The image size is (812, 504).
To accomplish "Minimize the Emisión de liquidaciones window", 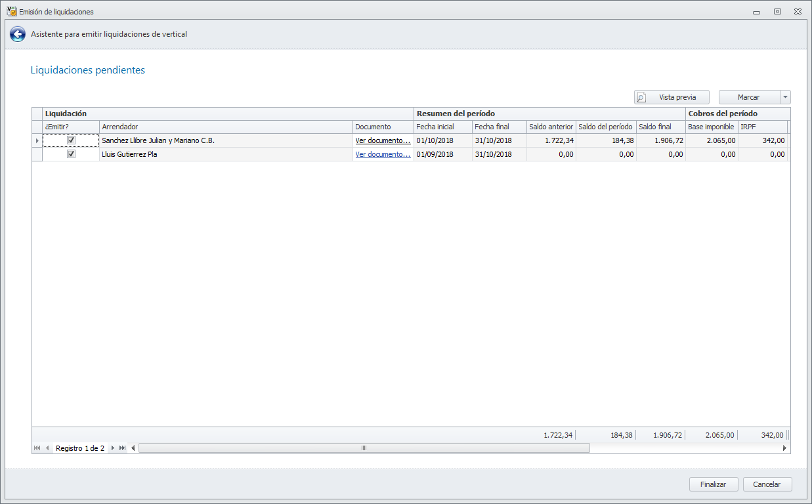I will [x=758, y=11].
